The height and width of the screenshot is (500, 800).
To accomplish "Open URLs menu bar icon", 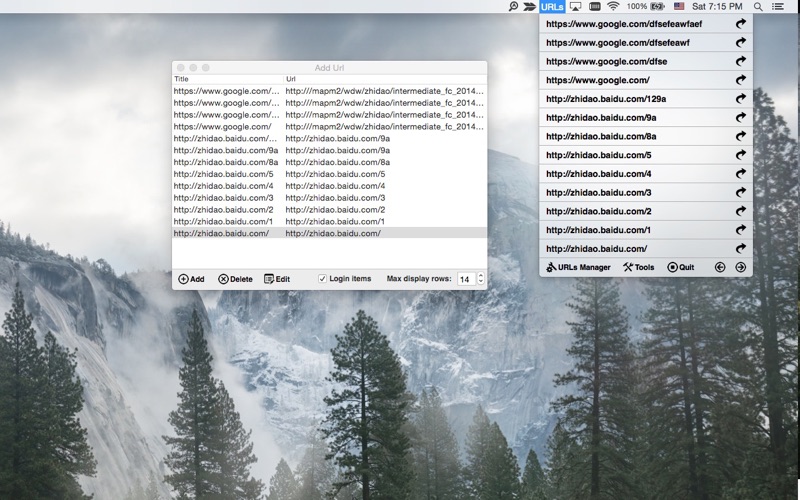I will [x=552, y=7].
